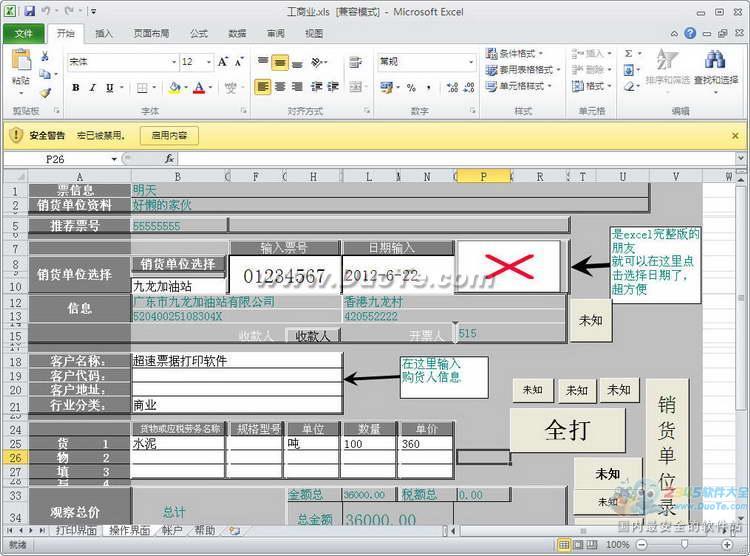
Task: Click the Format Painter brush icon
Action: (x=45, y=92)
